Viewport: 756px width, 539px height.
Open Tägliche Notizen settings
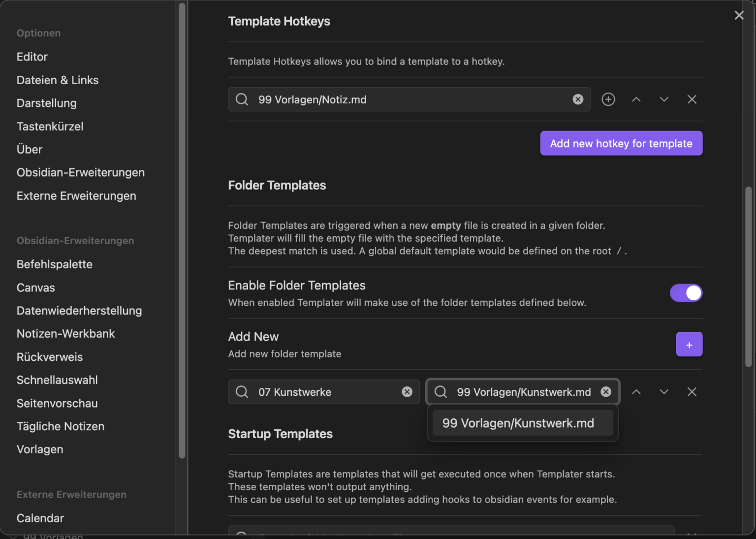coord(61,426)
